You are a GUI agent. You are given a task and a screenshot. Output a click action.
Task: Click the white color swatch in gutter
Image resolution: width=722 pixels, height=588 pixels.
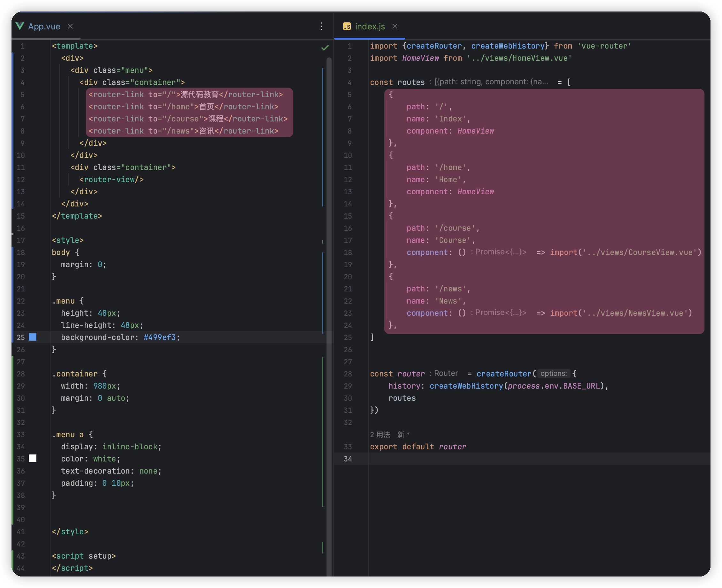(33, 458)
